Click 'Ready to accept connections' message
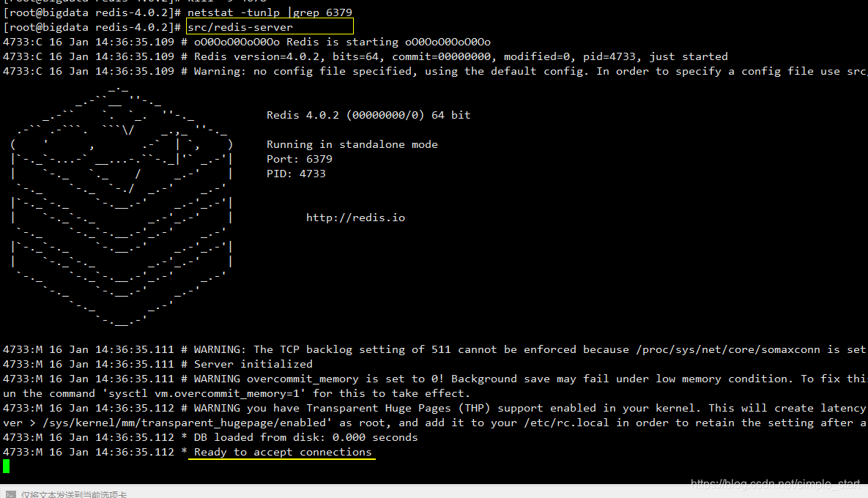Screen dimensions: 868x498 282,452
